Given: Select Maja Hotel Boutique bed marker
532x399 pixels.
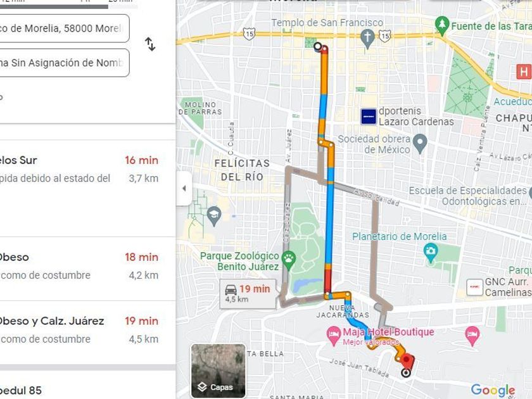Looking at the screenshot, I should tap(334, 336).
